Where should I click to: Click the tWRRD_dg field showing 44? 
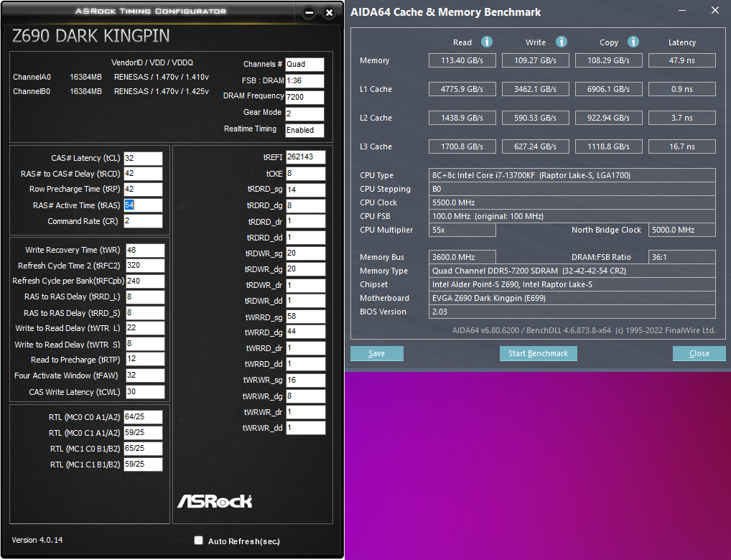(306, 332)
